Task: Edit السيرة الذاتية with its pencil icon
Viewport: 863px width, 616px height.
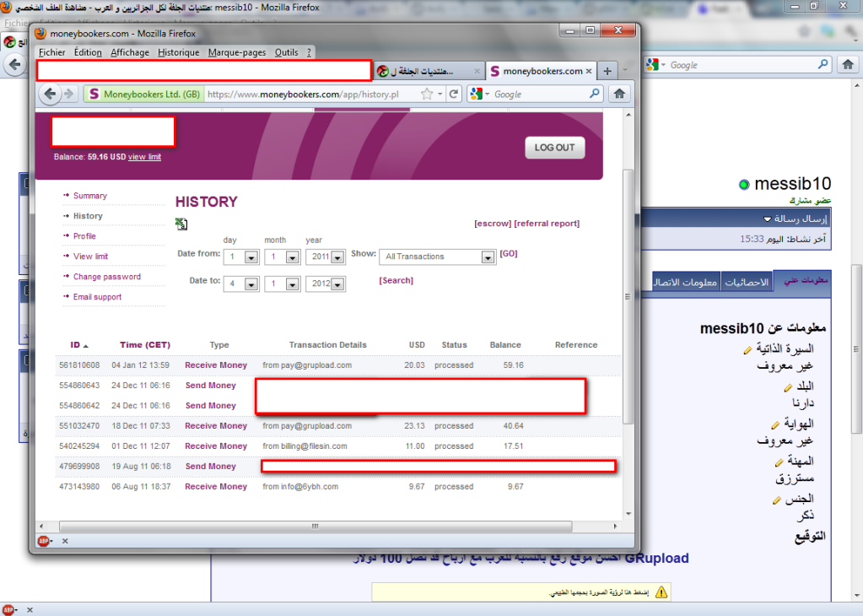Action: 747,350
